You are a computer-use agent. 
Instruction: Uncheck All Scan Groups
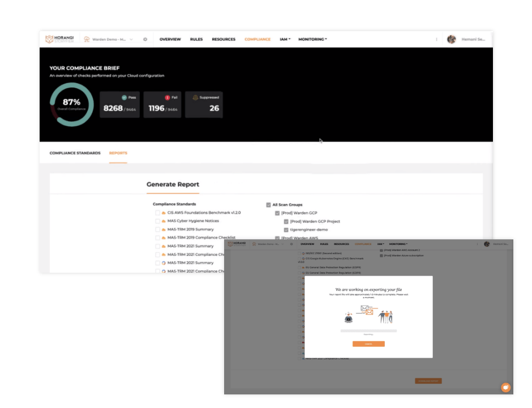coord(268,205)
